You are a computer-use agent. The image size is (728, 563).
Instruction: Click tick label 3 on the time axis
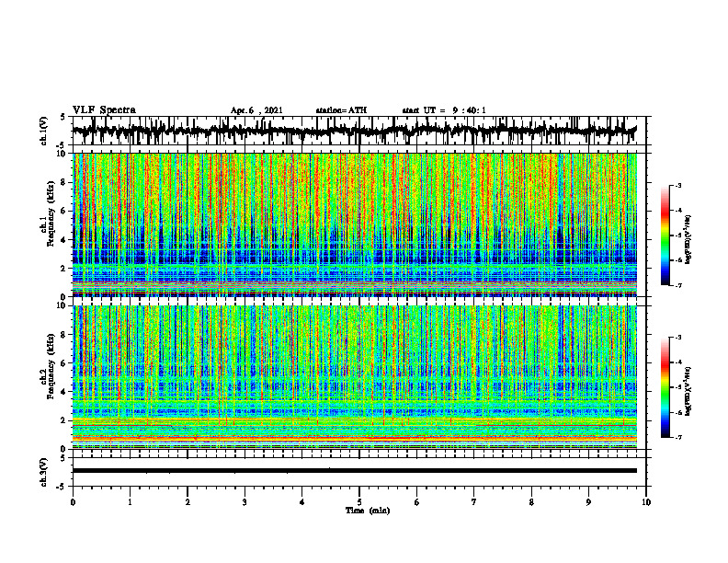[245, 502]
